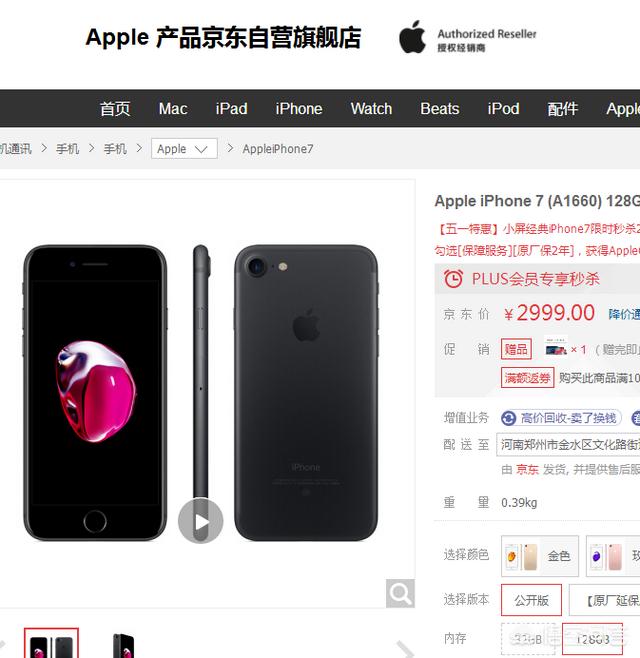The image size is (640, 658).
Task: Open the iPhone navigation menu item
Action: (299, 109)
